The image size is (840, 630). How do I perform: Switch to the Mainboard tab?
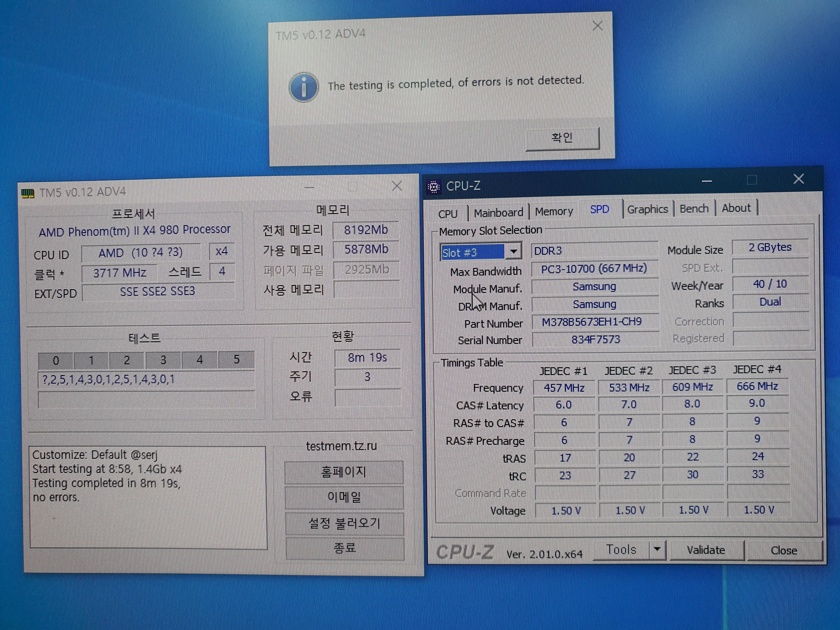point(498,213)
